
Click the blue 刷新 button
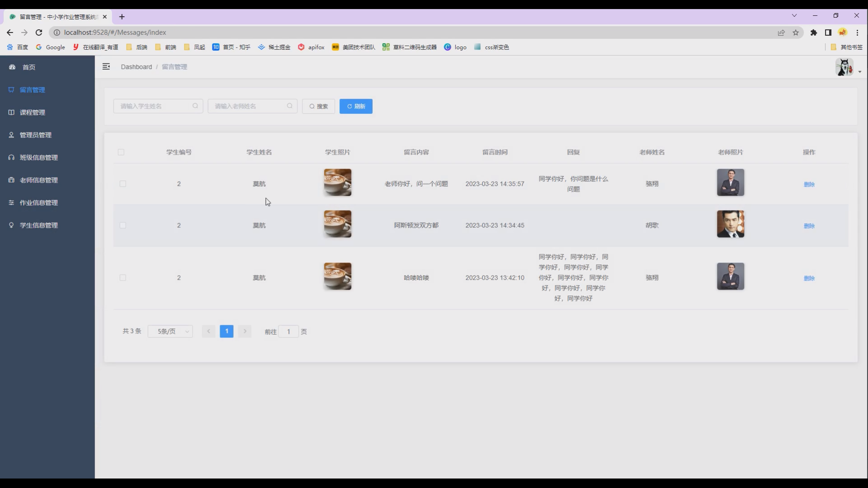click(x=356, y=106)
